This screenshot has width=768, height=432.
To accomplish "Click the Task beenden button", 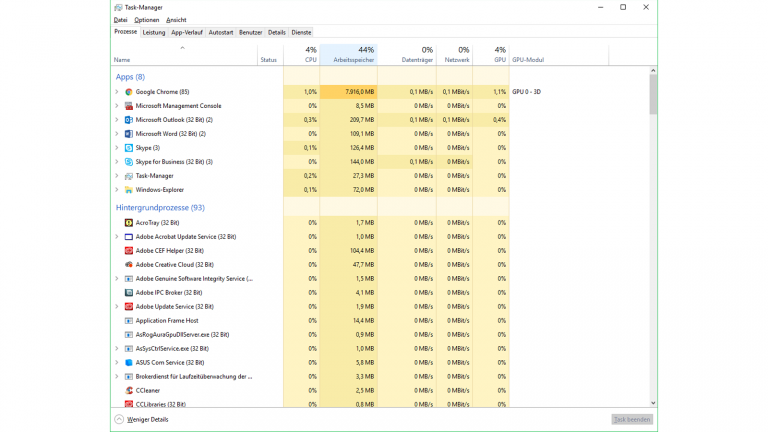I will (632, 420).
